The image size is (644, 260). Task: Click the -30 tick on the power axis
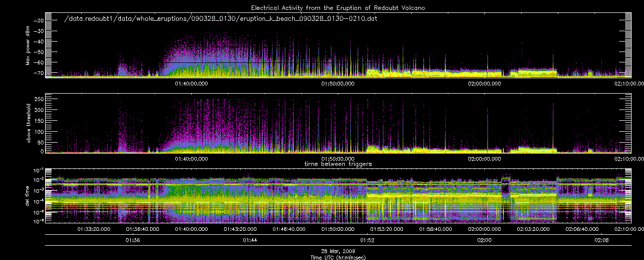click(x=39, y=31)
